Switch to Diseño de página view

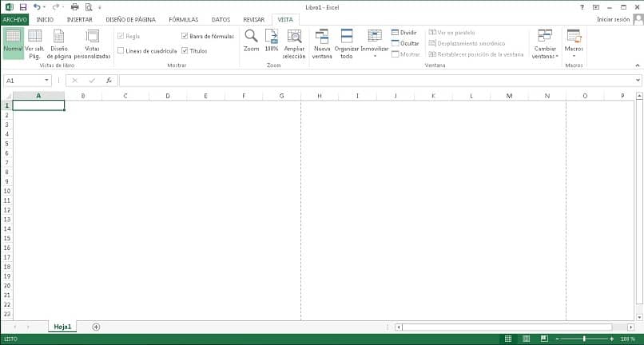pos(59,42)
